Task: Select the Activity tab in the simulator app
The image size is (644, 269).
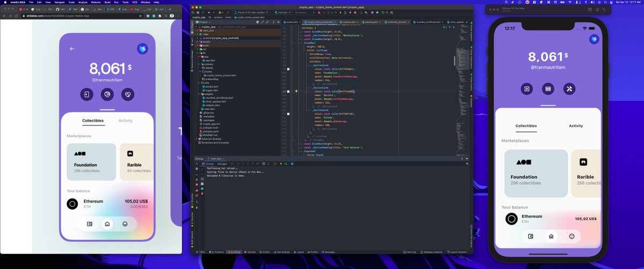Action: (576, 126)
